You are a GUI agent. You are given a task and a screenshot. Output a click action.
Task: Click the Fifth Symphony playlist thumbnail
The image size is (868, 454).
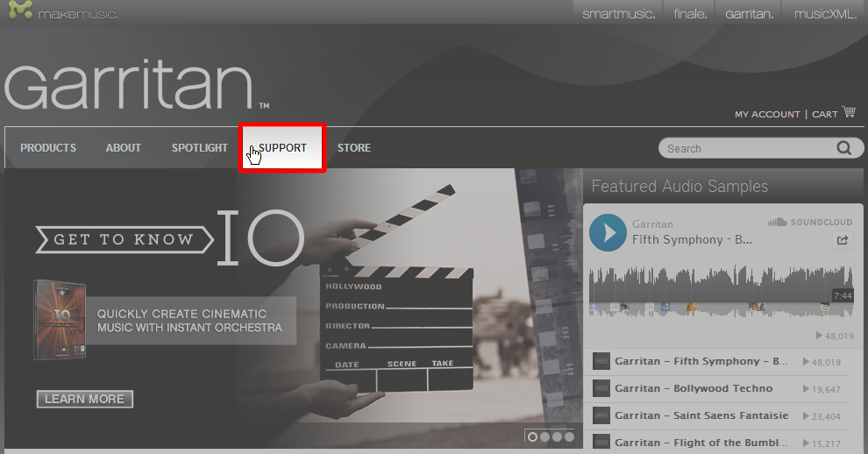(x=601, y=362)
